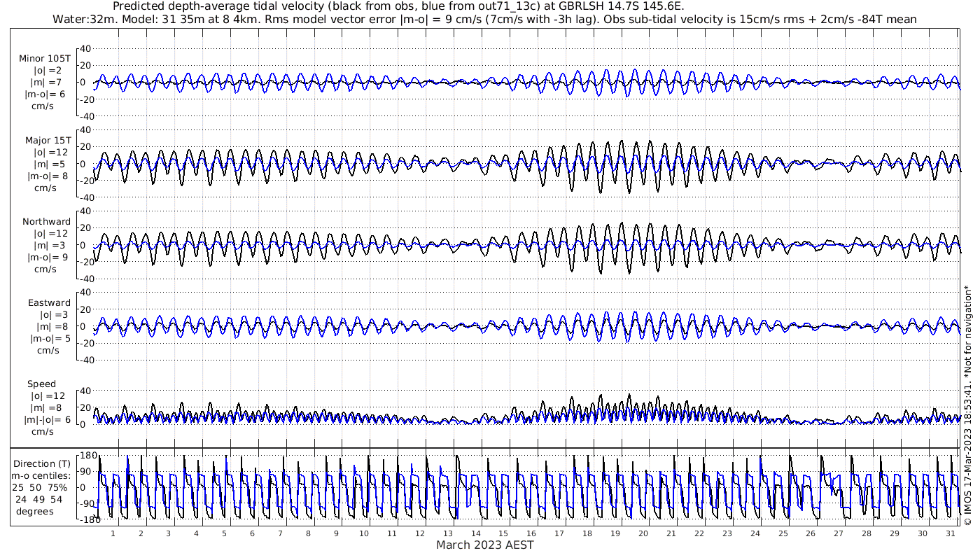The image size is (980, 560).
Task: Click the '|m| =7' value in the Minor panel
Action: pos(47,83)
